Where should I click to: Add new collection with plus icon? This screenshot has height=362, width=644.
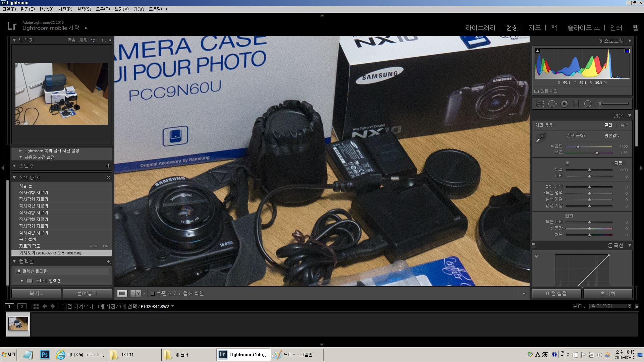[108, 261]
